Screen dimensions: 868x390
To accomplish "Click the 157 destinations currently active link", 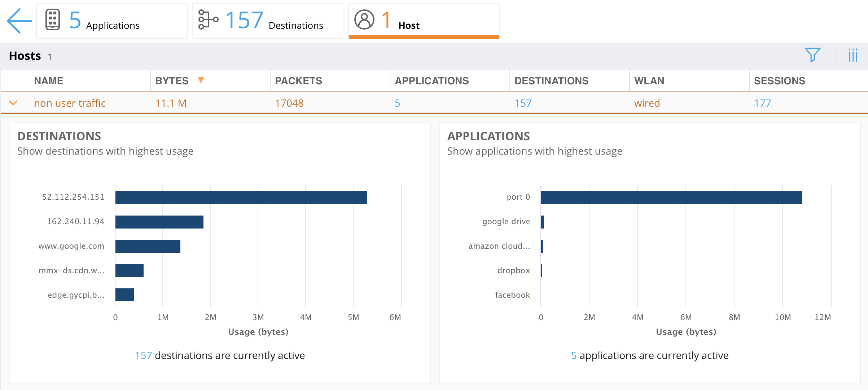I will click(x=143, y=355).
